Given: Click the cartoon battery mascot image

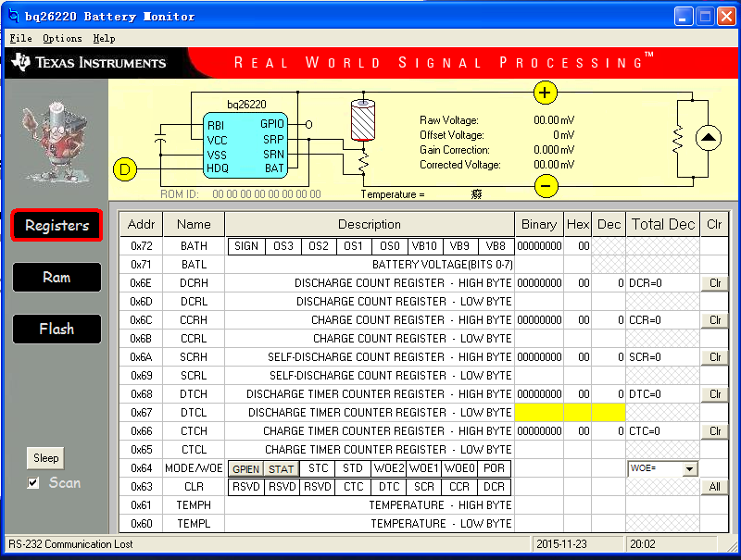Looking at the screenshot, I should [x=56, y=142].
